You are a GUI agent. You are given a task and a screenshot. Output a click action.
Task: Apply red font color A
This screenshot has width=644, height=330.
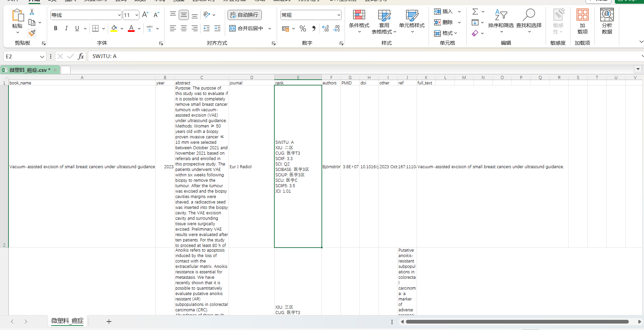pyautogui.click(x=131, y=28)
